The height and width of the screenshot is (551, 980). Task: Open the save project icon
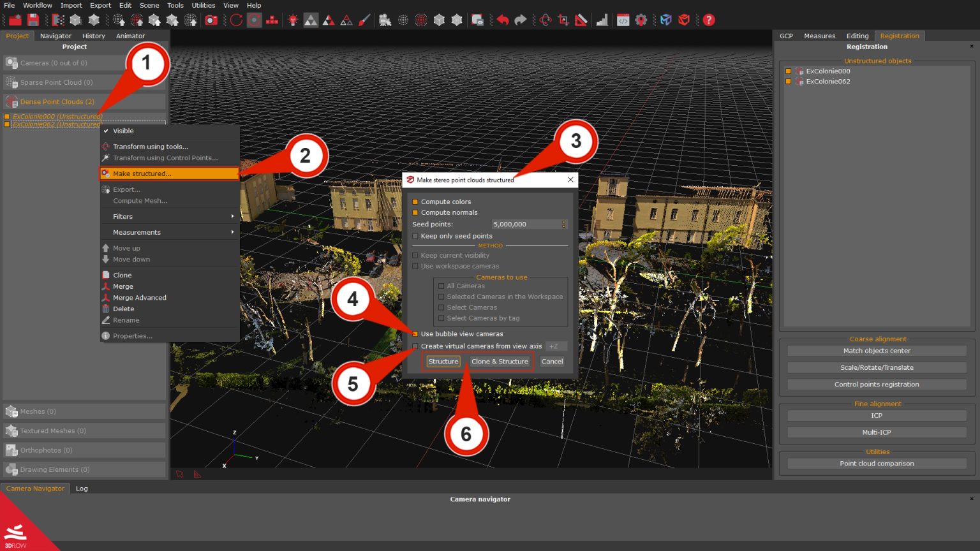[x=33, y=20]
